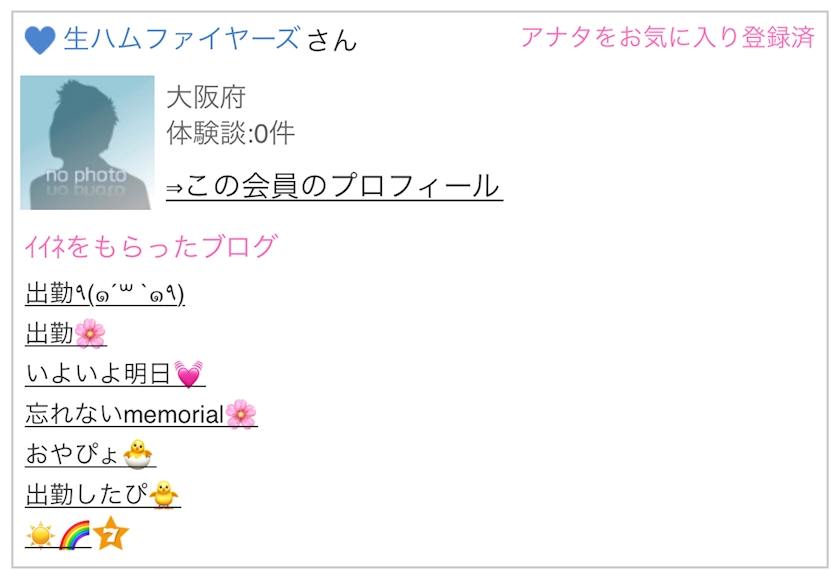
Task: Click the rainbow emoji
Action: click(x=74, y=535)
